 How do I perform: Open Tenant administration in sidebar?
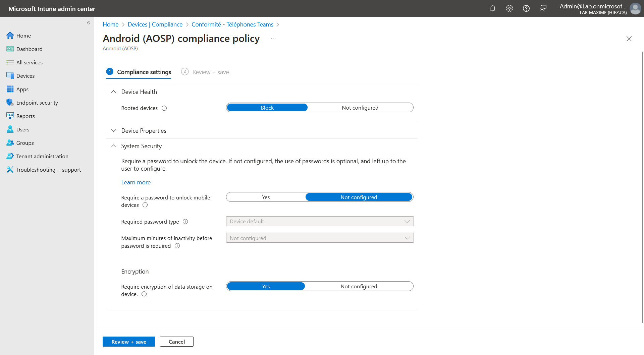coord(42,156)
